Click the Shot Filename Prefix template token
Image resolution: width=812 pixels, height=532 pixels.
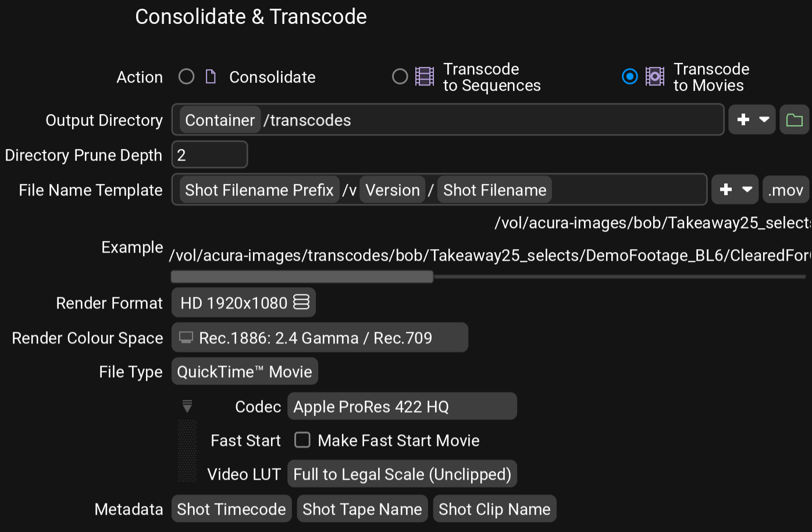click(259, 190)
